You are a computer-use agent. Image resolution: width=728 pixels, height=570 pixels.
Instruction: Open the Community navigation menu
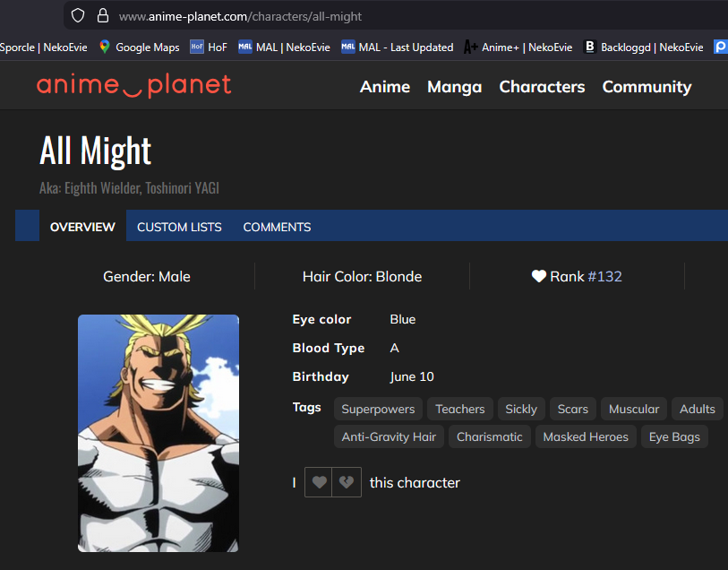647,87
